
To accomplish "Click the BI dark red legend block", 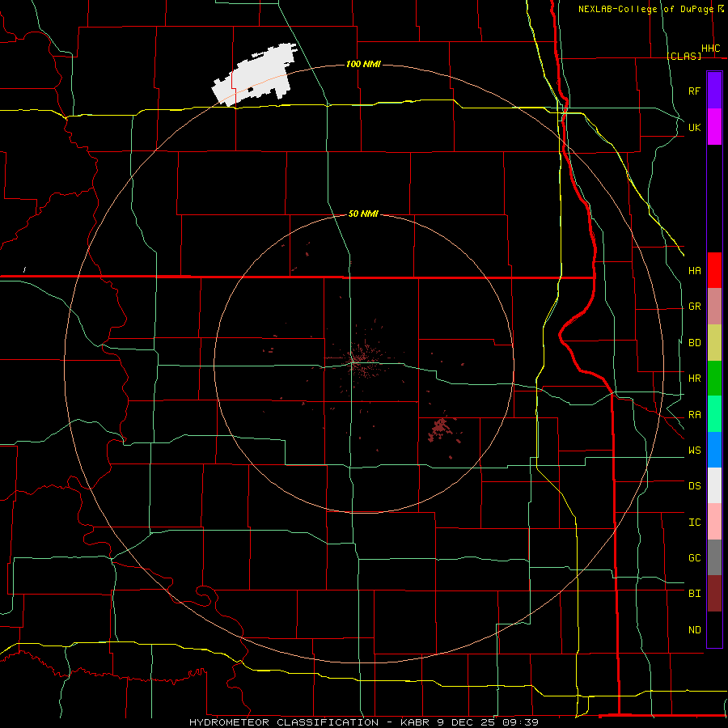I will [x=714, y=594].
